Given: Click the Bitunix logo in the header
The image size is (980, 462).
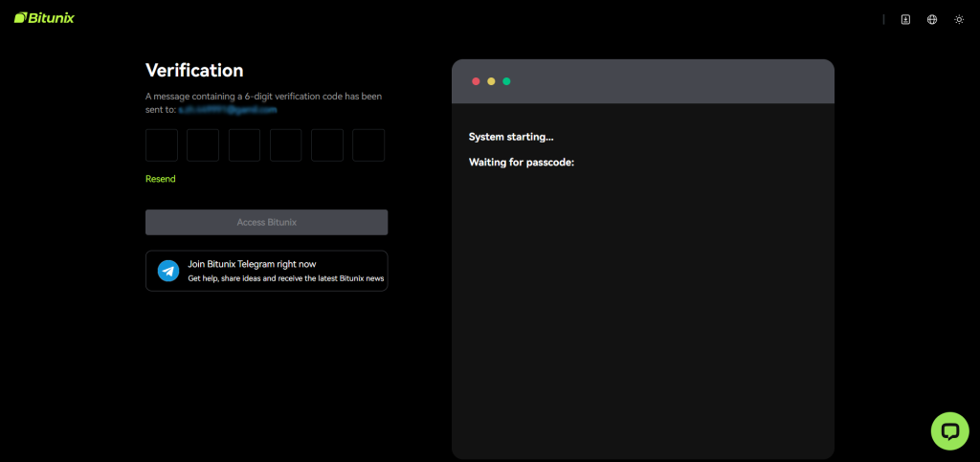Looking at the screenshot, I should click(x=44, y=17).
